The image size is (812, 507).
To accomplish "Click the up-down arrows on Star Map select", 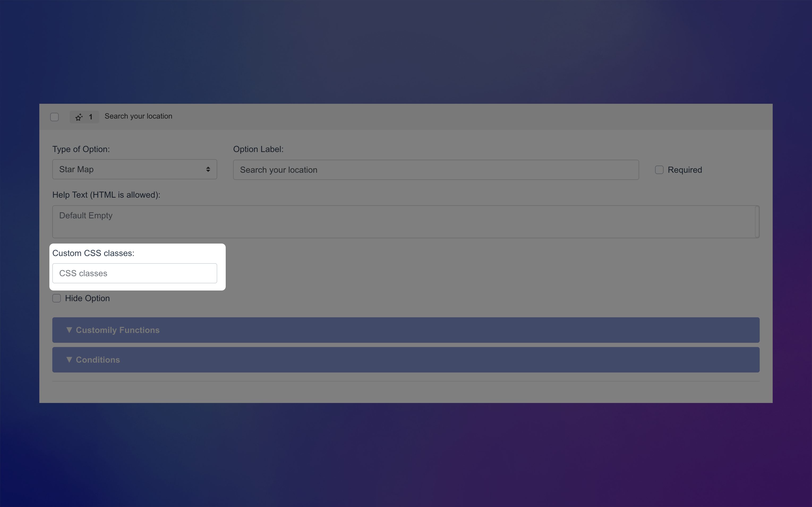I will click(x=208, y=169).
